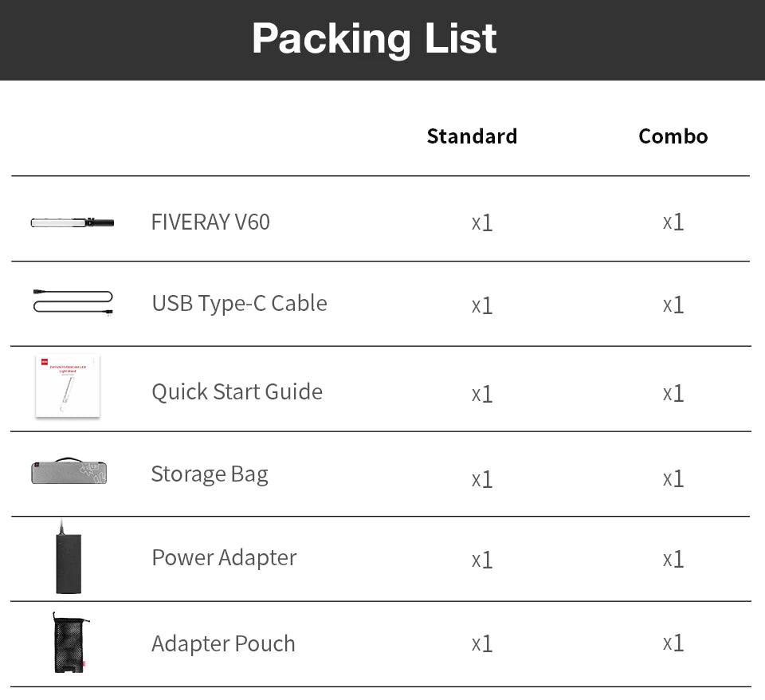Select the Combo column header
This screenshot has width=765, height=700.
[673, 136]
